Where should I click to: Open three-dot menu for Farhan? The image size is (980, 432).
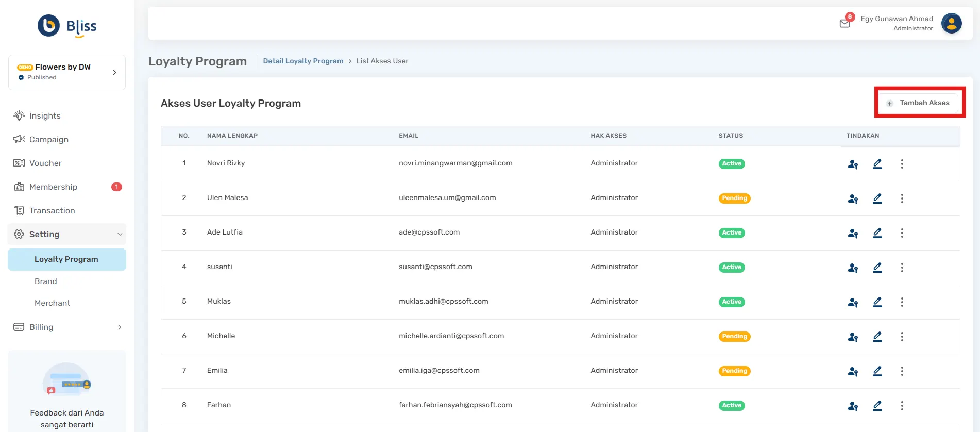point(902,406)
